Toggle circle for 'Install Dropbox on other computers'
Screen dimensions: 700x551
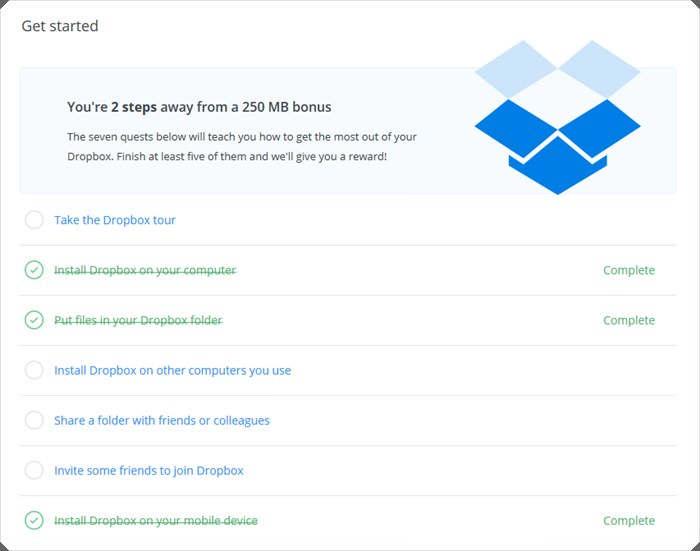point(34,370)
